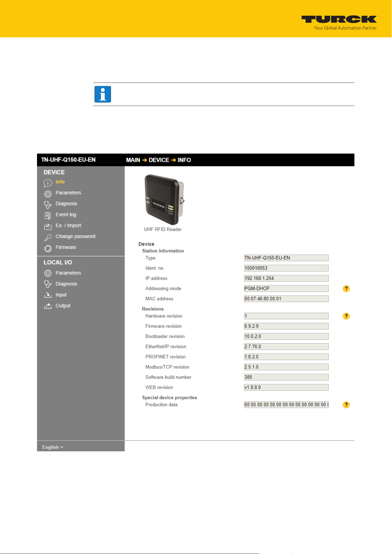Open Diagnosis under the DEVICE section
392x554 pixels.
coord(66,204)
